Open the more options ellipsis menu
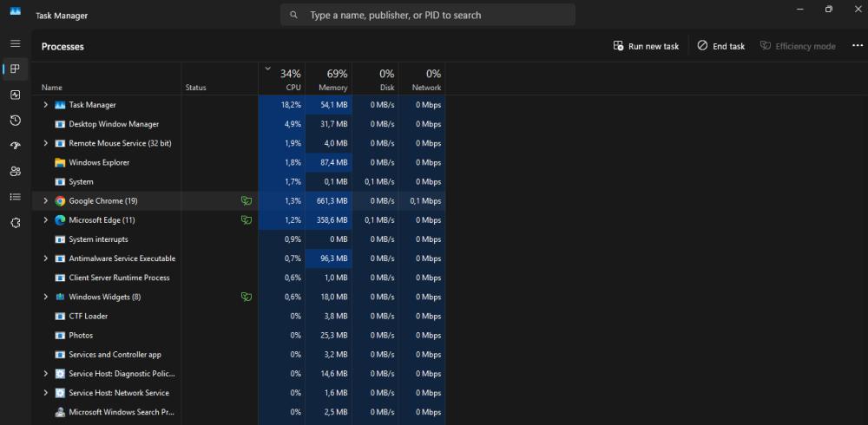The height and width of the screenshot is (425, 868). (858, 46)
